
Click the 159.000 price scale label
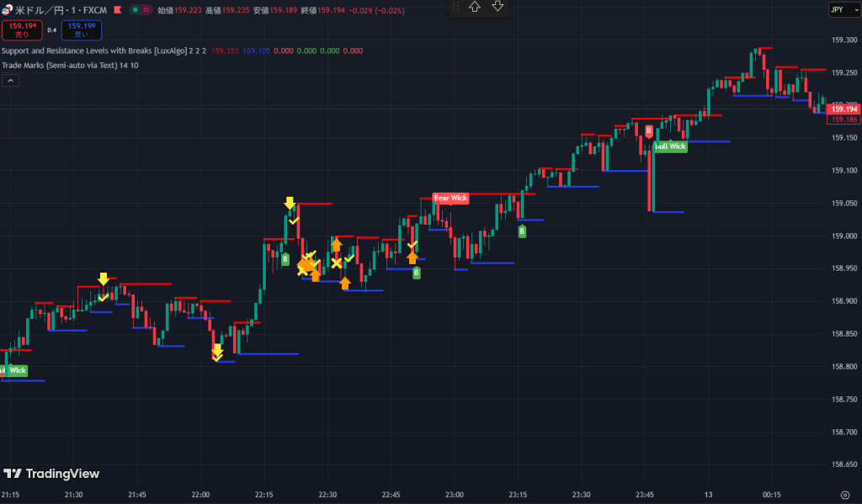[x=843, y=236]
